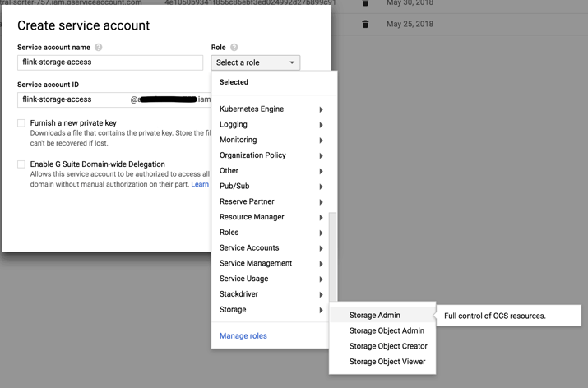Open the Select a role dropdown
This screenshot has height=388, width=588.
point(256,62)
